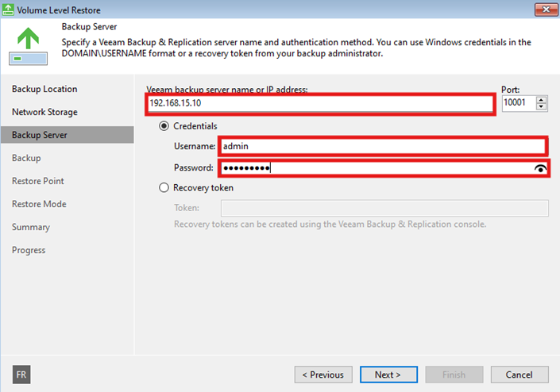Click the Backup step in sidebar

pos(26,158)
